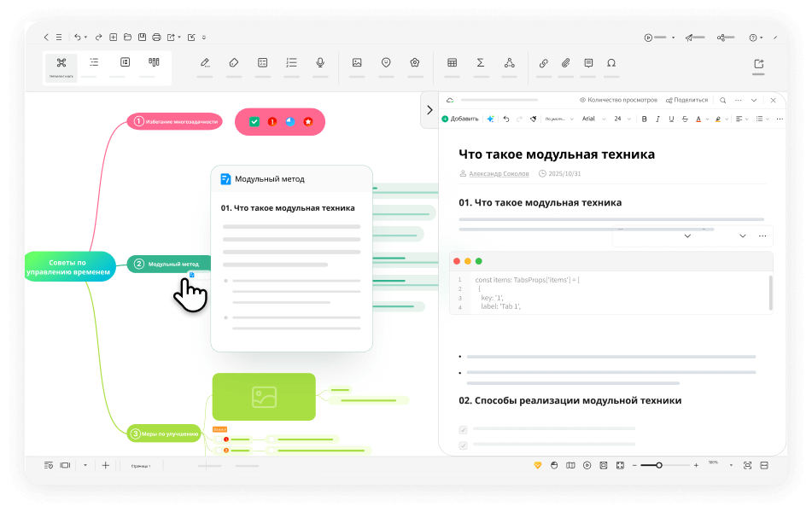Select the microphone recording tool
The width and height of the screenshot is (812, 512).
(320, 63)
